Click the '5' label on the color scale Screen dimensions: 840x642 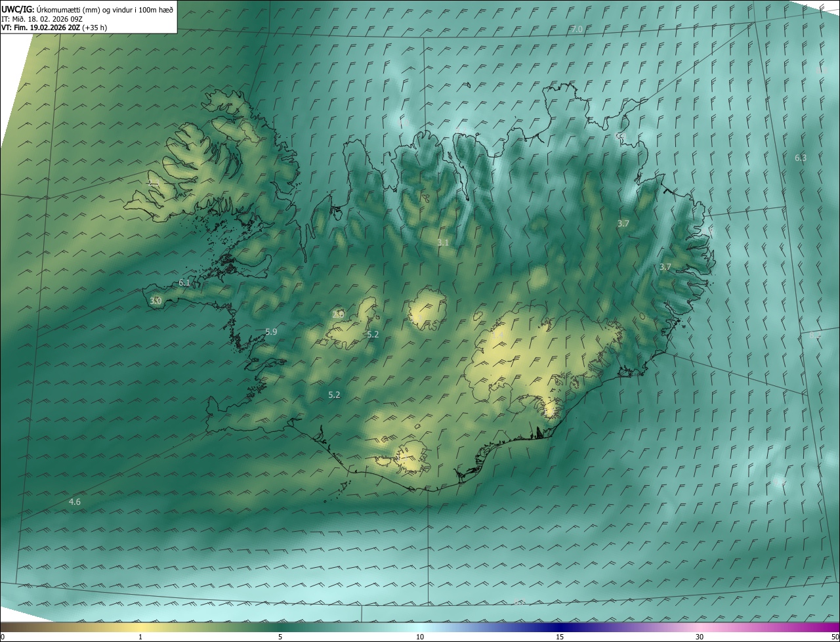pyautogui.click(x=280, y=637)
